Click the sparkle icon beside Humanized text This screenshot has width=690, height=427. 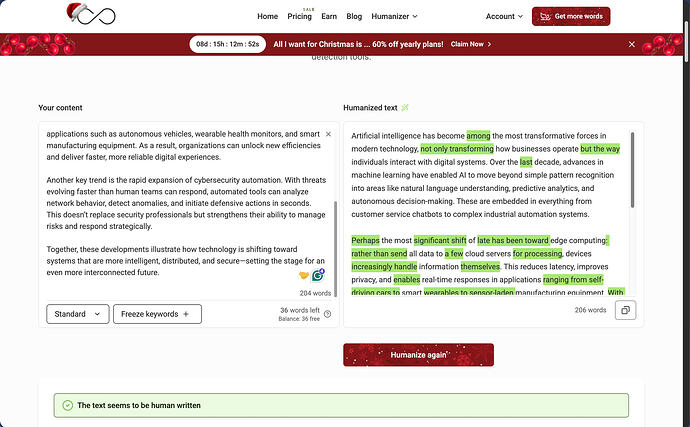point(405,107)
